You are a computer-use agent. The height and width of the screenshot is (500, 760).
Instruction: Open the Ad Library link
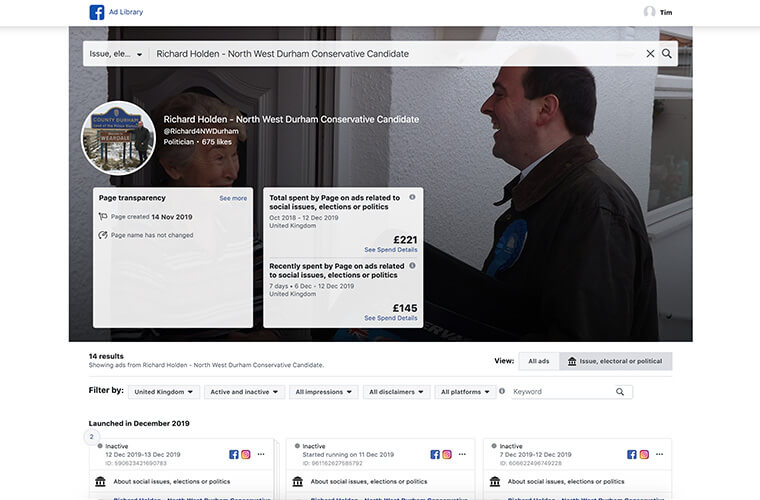click(126, 12)
